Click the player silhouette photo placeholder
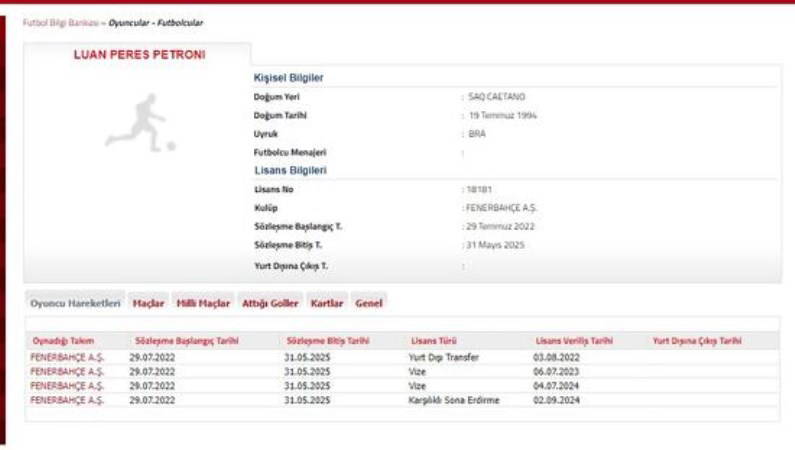This screenshot has height=450, width=795. (x=140, y=123)
